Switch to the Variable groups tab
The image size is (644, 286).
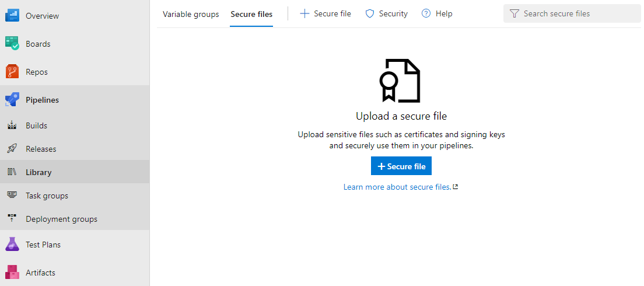pyautogui.click(x=191, y=14)
